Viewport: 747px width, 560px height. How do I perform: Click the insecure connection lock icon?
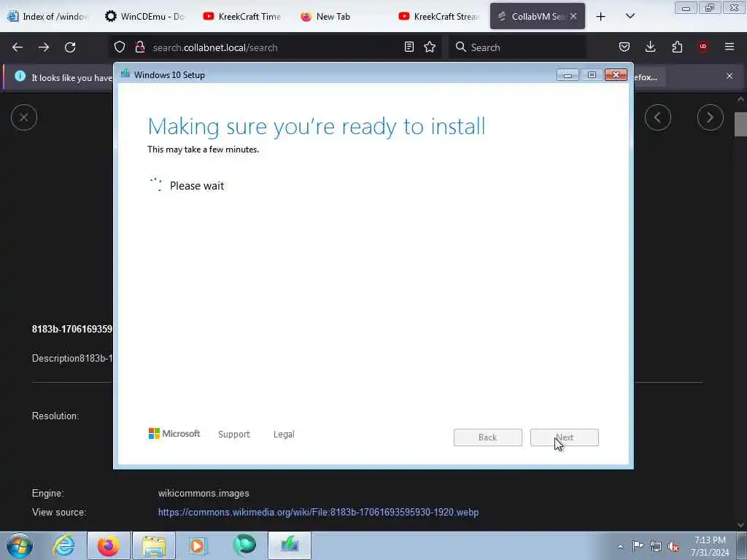tap(139, 47)
